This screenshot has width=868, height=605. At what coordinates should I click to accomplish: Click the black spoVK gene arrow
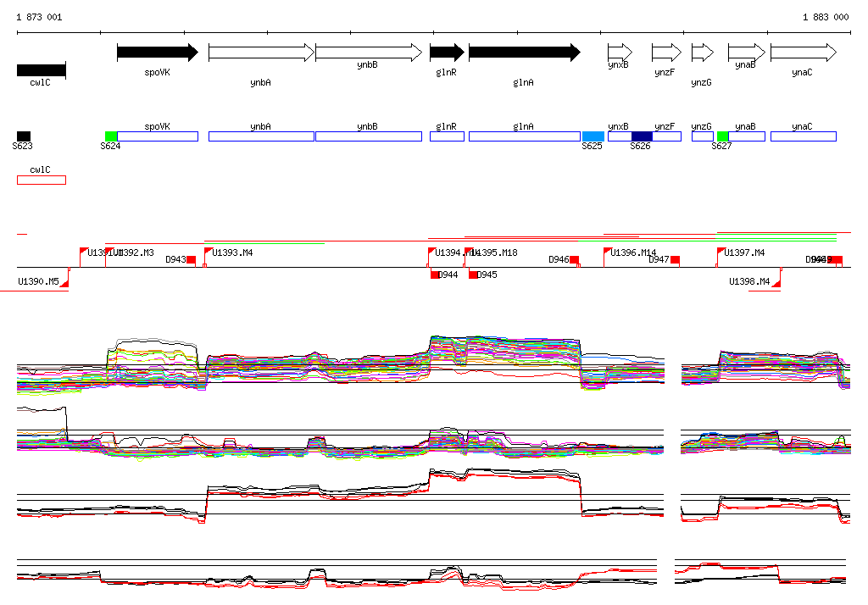click(157, 53)
